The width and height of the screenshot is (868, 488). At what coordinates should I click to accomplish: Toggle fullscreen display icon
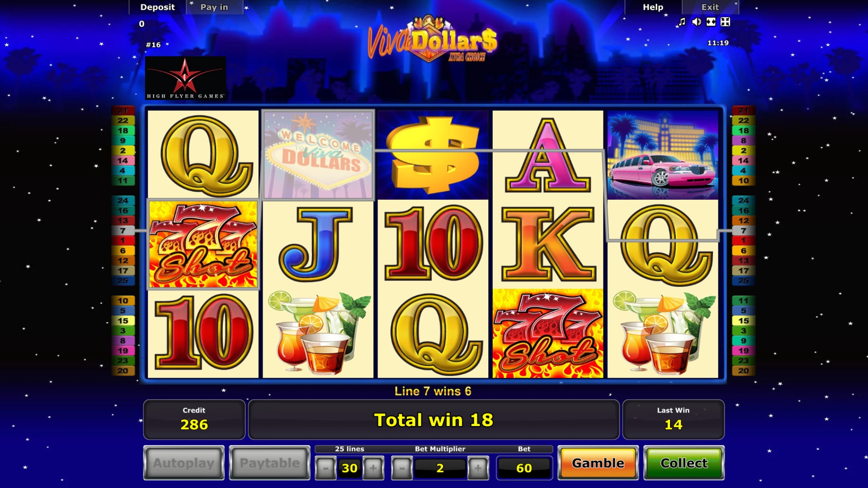711,22
